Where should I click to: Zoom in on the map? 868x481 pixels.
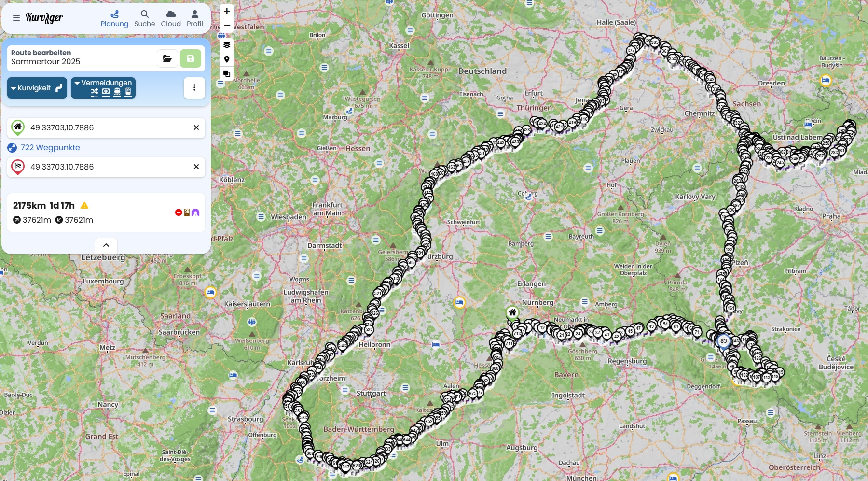(x=227, y=11)
